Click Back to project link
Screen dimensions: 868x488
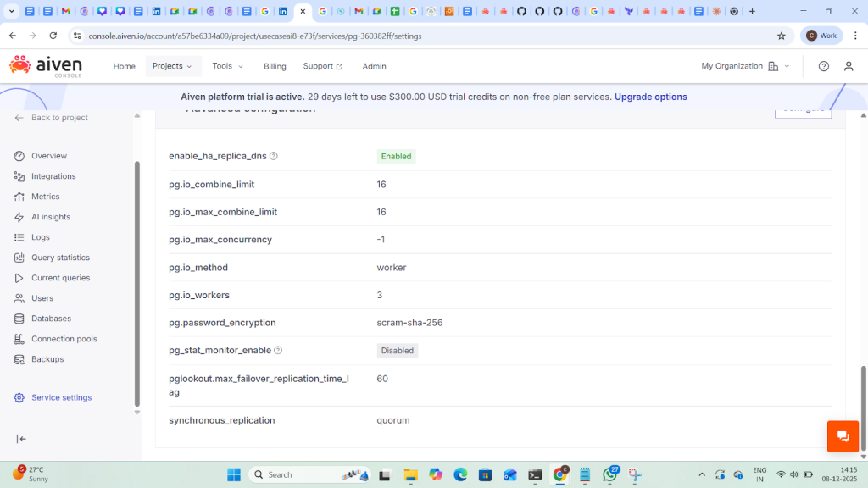(x=58, y=118)
